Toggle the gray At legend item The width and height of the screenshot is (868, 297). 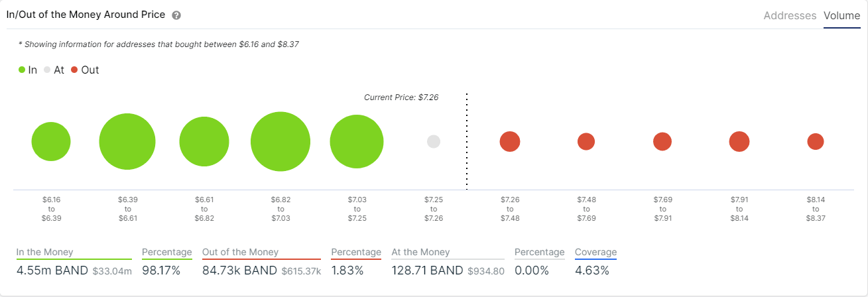tap(54, 70)
